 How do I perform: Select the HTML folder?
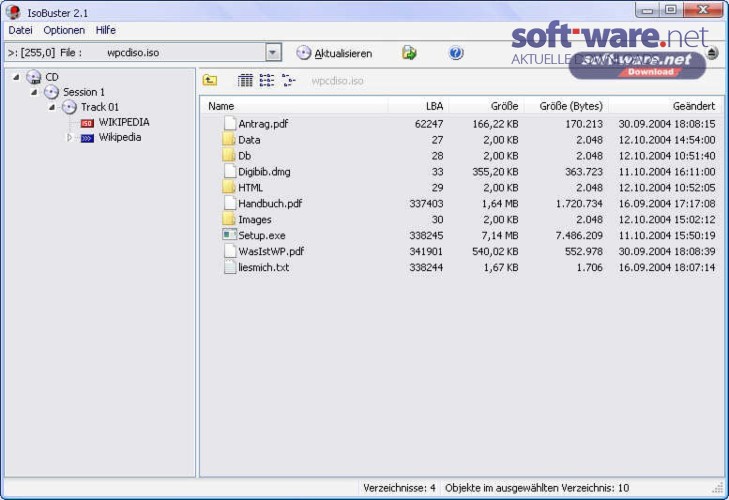(251, 187)
